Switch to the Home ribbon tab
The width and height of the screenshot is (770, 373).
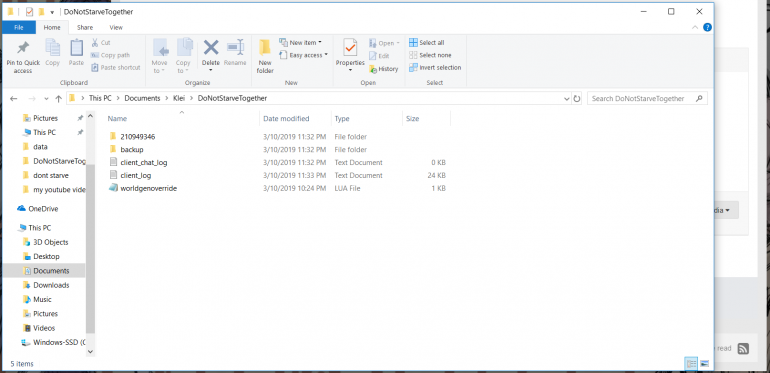coord(52,27)
